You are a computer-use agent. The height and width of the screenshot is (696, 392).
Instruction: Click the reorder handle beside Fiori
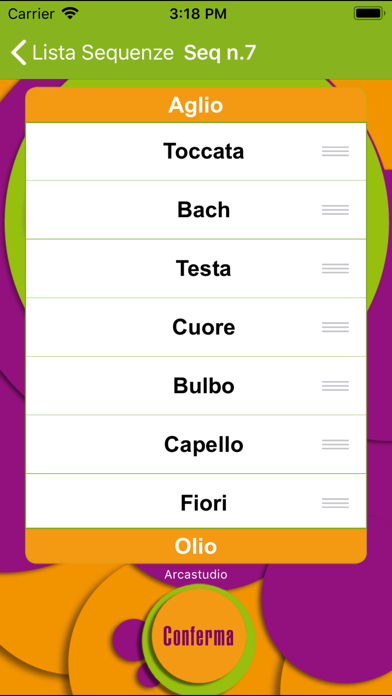(335, 503)
